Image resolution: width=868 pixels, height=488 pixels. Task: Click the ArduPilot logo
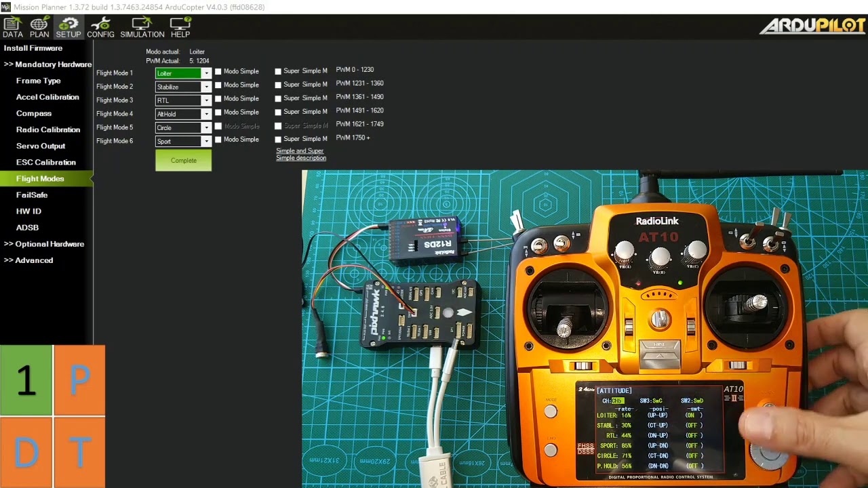pos(812,25)
